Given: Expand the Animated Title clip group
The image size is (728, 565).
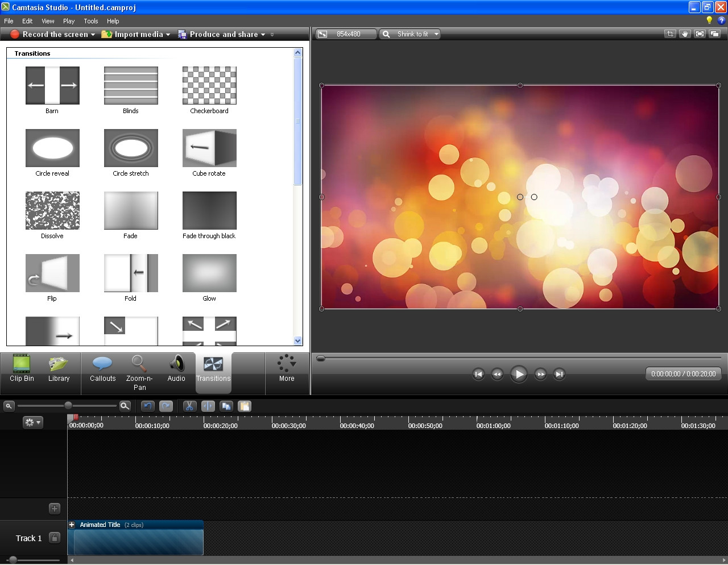Looking at the screenshot, I should click(x=72, y=525).
